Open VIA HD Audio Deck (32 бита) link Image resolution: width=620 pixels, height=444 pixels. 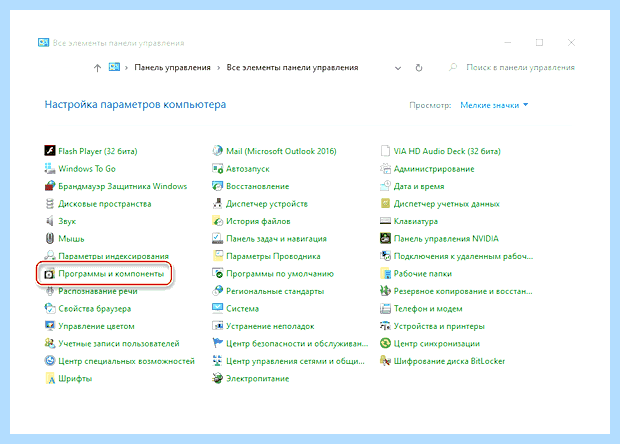[447, 151]
